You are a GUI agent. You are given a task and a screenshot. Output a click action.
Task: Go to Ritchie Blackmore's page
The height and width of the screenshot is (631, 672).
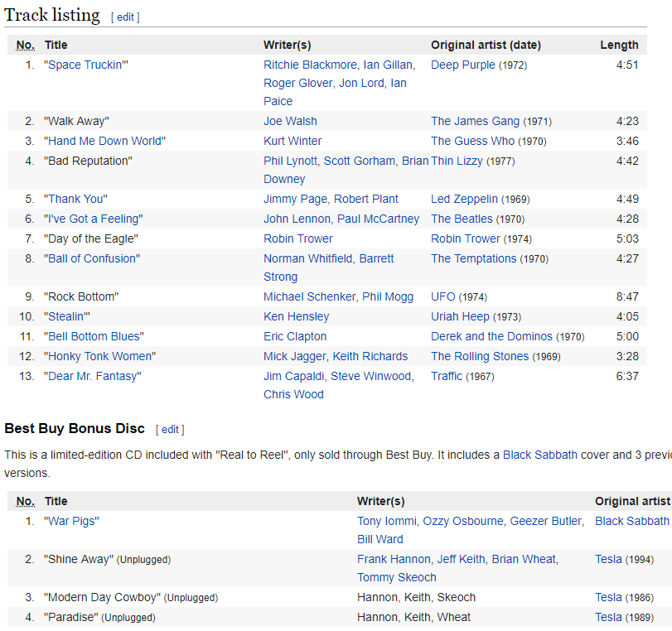coord(310,65)
